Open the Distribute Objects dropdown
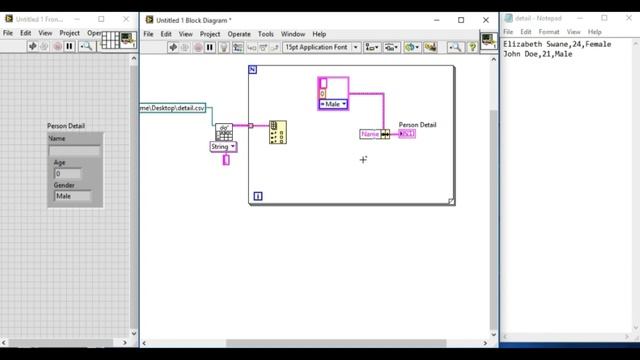 coord(391,47)
